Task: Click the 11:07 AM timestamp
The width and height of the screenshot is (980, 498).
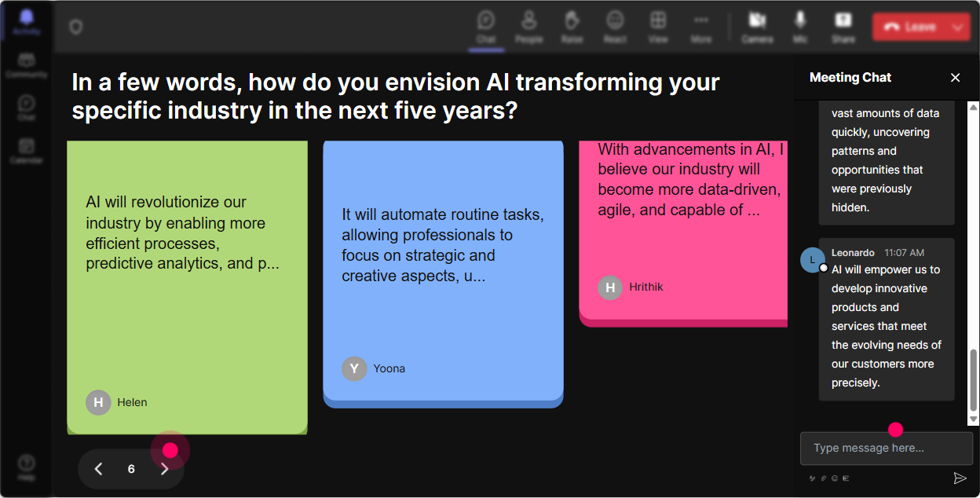Action: coord(904,253)
